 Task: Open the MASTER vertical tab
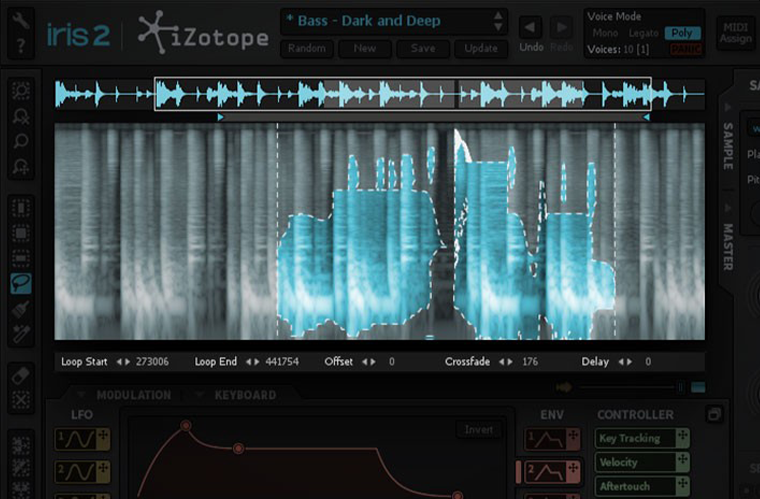point(728,247)
